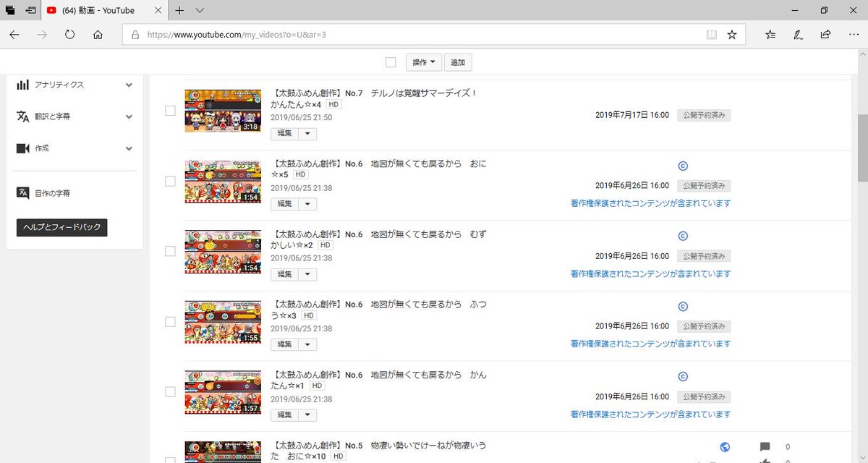Screen dimensions: 868x463
Task: Click the アナリティクス bar chart icon
Action: pyautogui.click(x=22, y=85)
